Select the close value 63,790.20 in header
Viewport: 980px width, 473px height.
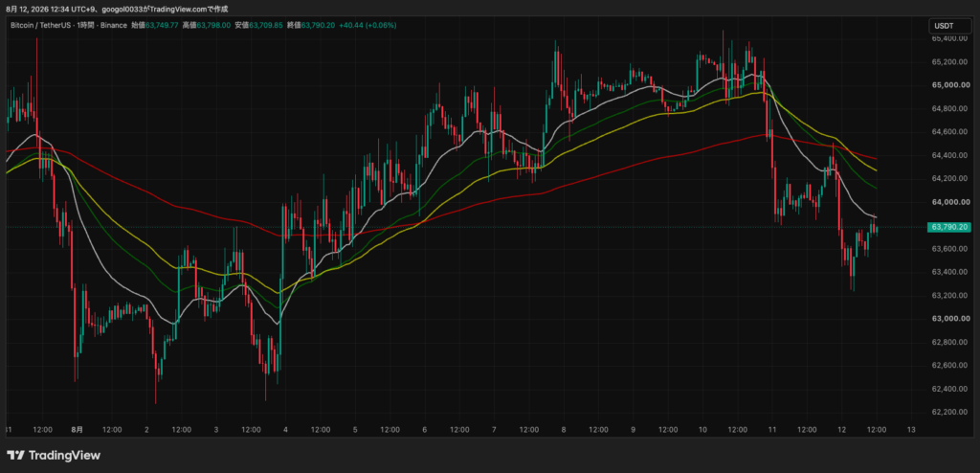click(318, 25)
